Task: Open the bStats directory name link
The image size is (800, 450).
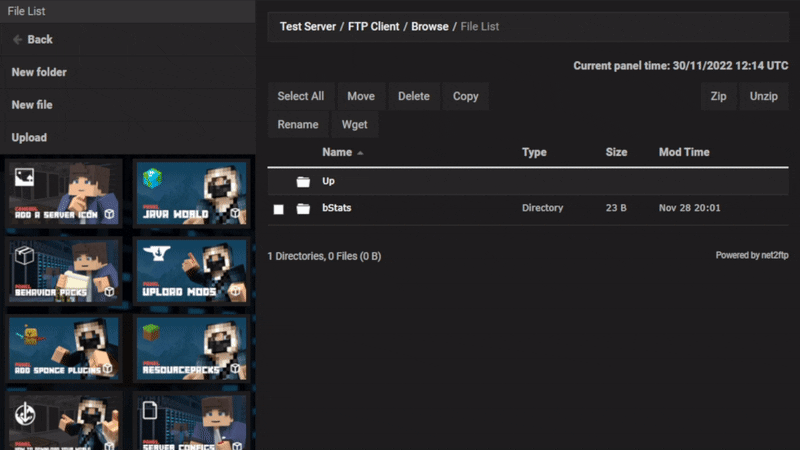Action: pyautogui.click(x=336, y=208)
